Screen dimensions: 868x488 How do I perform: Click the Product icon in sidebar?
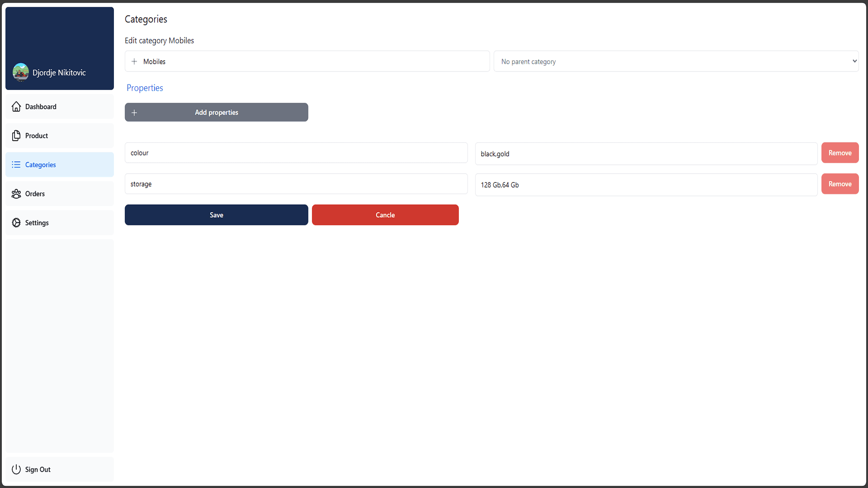tap(17, 135)
